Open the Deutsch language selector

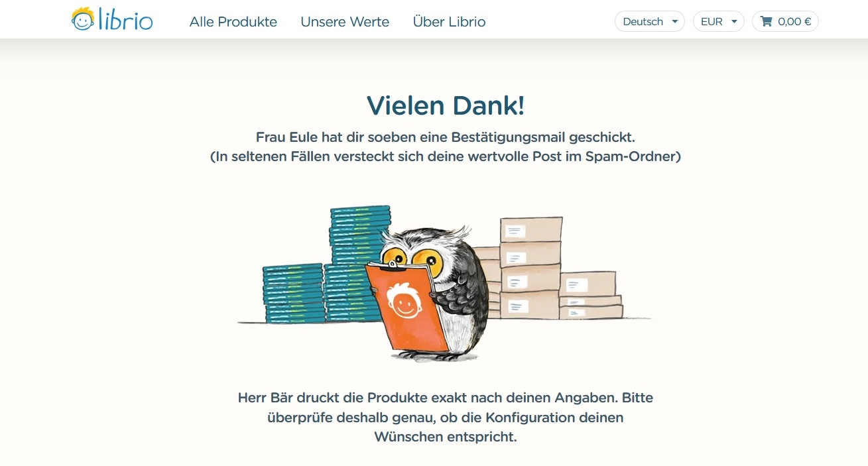click(x=650, y=21)
